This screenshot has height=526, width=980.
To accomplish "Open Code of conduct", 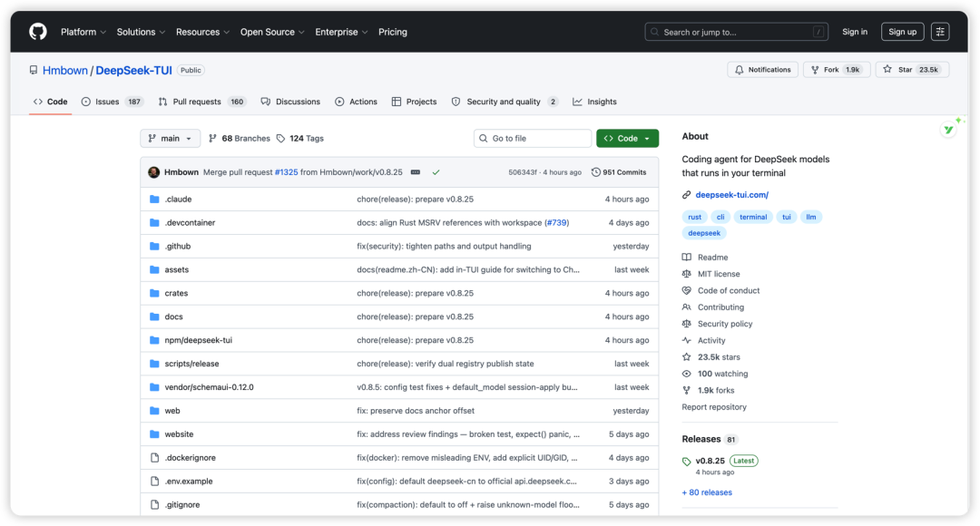I will (x=729, y=291).
